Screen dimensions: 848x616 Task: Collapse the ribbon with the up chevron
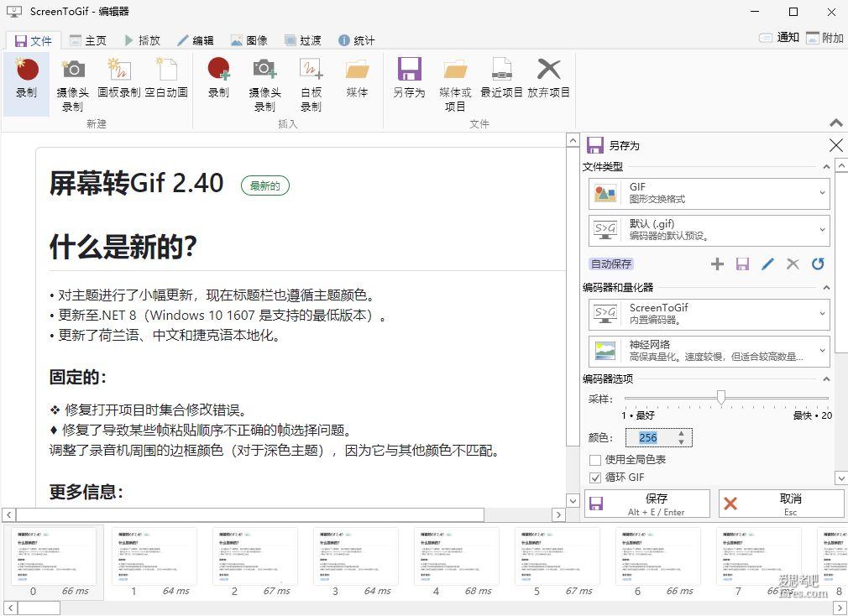836,123
